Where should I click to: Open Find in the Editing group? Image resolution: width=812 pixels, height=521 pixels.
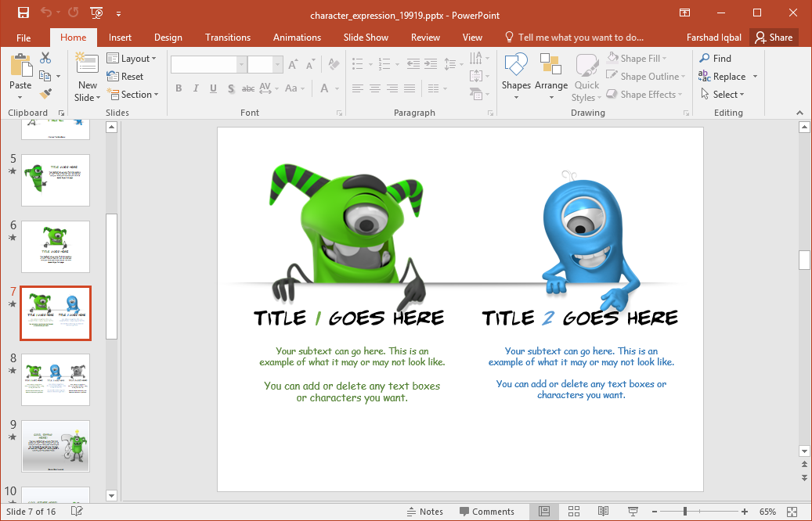pos(715,58)
